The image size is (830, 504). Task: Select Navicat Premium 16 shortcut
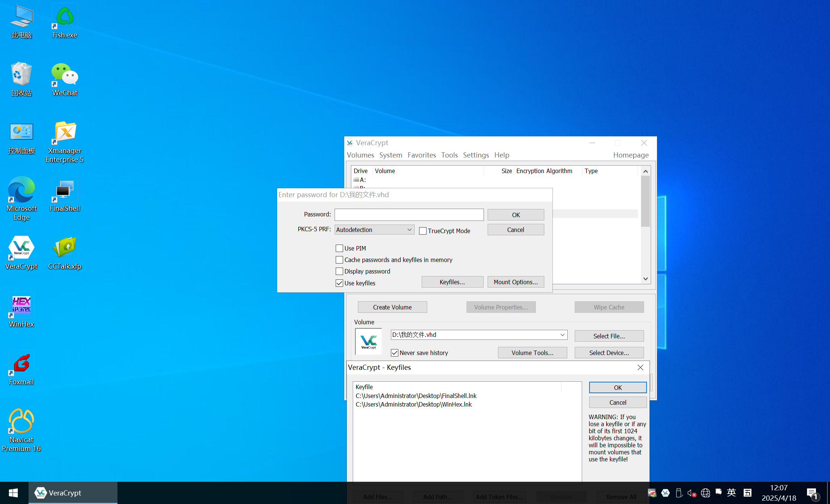21,430
